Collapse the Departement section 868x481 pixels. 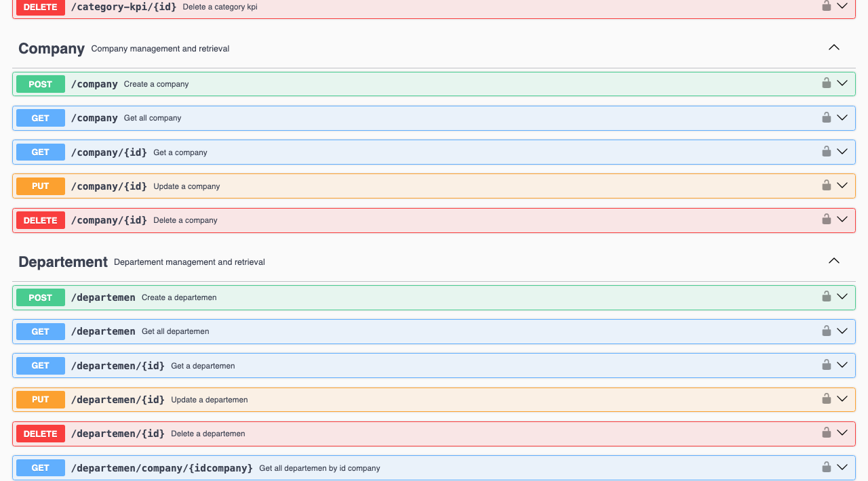click(x=834, y=261)
